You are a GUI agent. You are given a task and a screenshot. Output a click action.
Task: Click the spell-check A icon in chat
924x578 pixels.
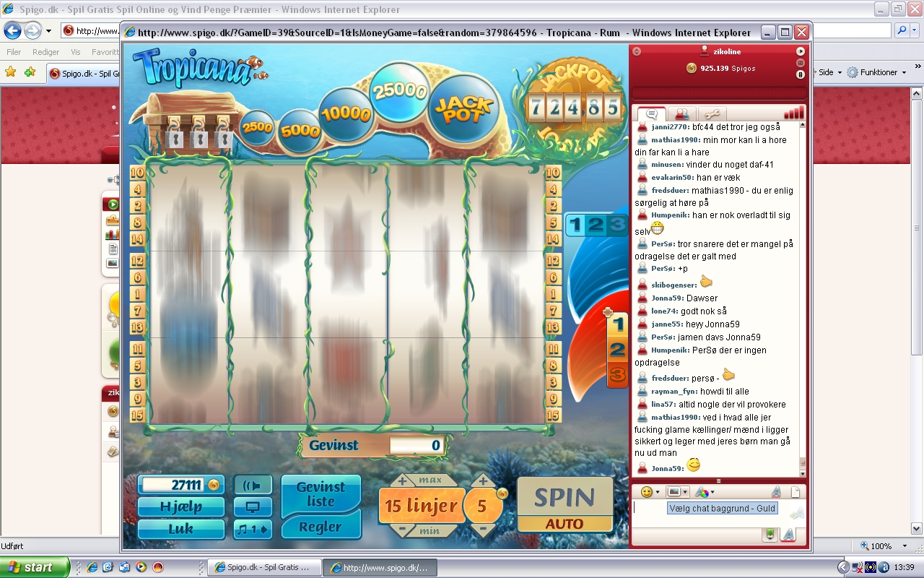click(x=776, y=492)
